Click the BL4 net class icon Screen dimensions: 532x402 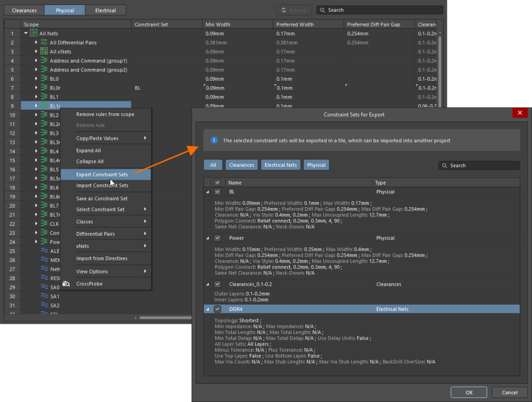(44, 151)
